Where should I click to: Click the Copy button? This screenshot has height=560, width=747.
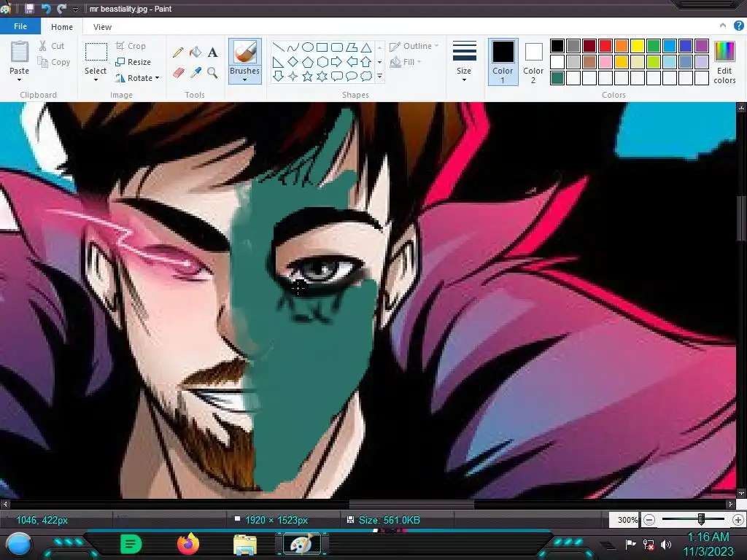pos(54,62)
